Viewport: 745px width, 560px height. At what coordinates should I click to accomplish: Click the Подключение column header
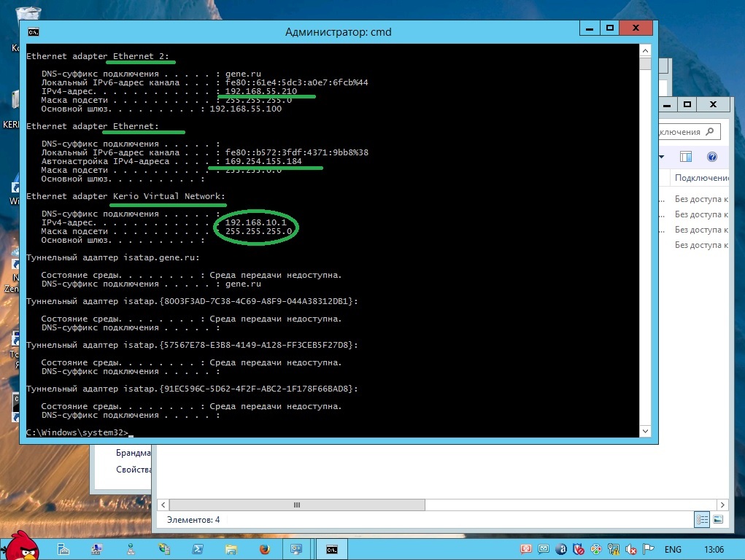[x=700, y=178]
